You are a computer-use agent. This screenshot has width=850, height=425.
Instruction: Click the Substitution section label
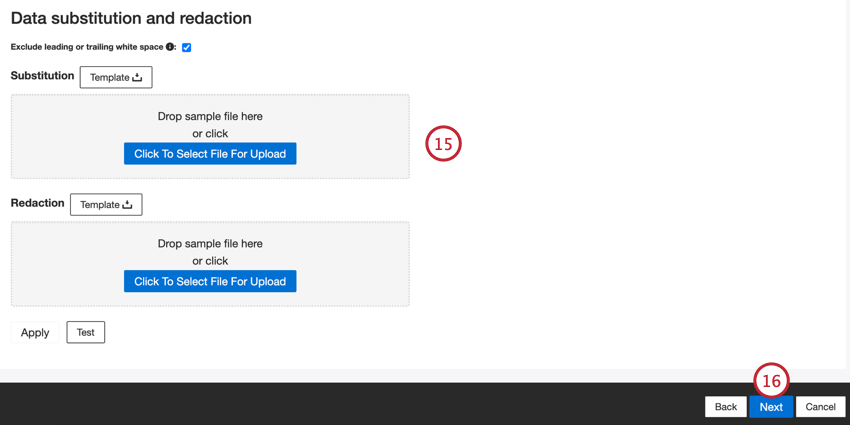[x=42, y=76]
